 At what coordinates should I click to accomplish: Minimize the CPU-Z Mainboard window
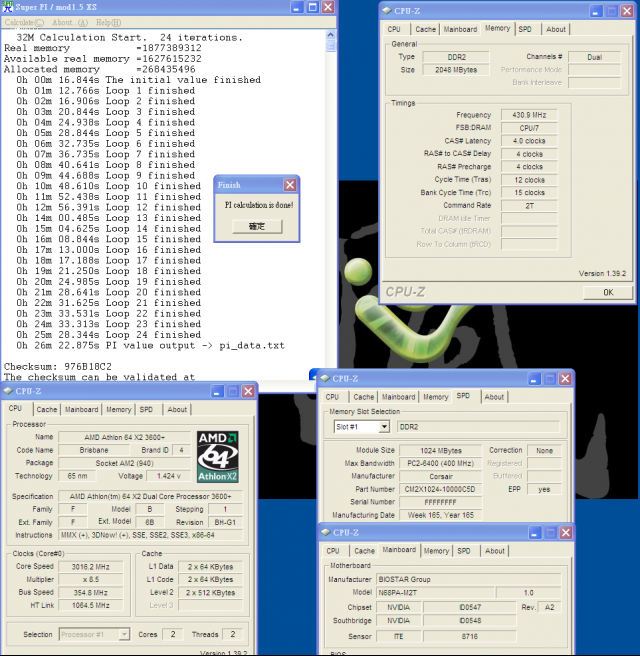(x=535, y=533)
